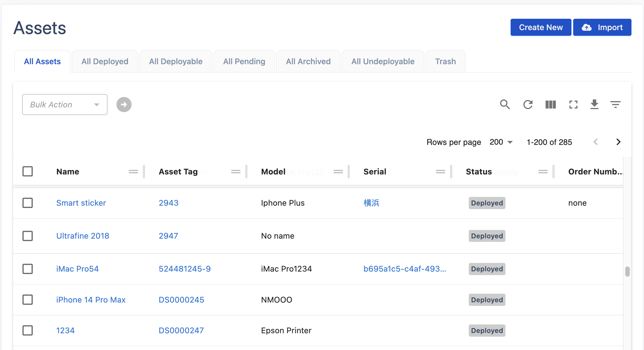Expand the Bulk Action dropdown
Screen dimensions: 644x350
(65, 105)
